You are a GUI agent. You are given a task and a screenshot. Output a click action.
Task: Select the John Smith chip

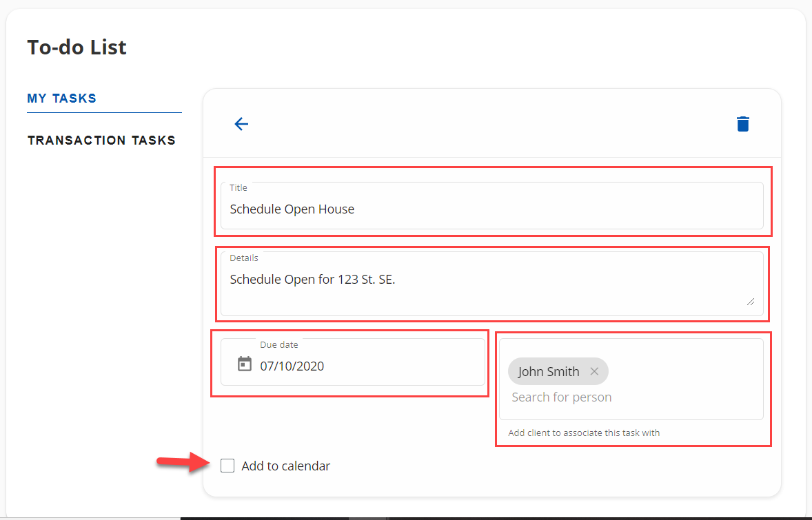coord(548,372)
